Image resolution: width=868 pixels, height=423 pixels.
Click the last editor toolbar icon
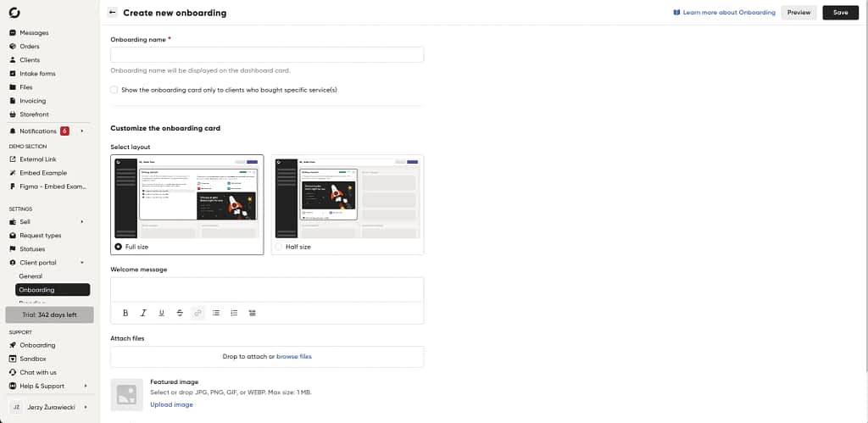[x=253, y=313]
